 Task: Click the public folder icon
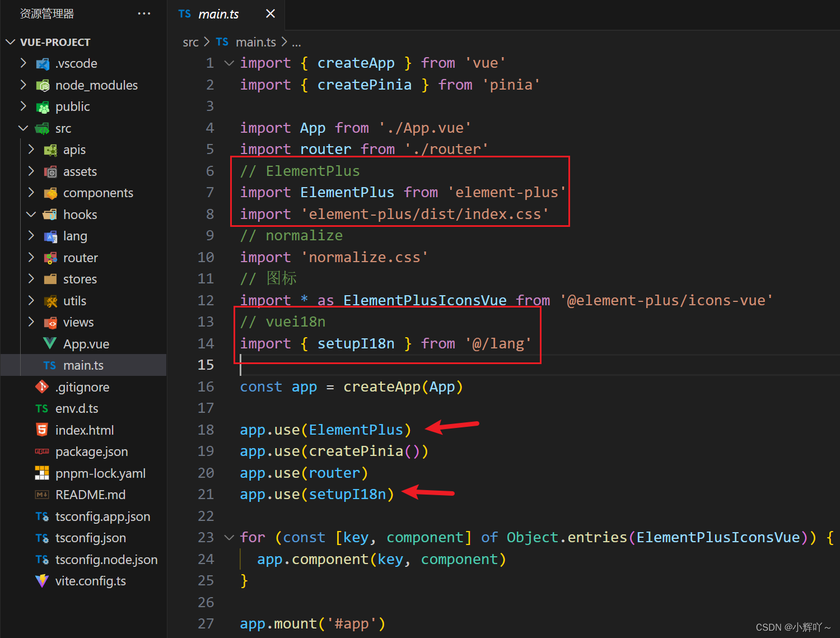click(43, 107)
